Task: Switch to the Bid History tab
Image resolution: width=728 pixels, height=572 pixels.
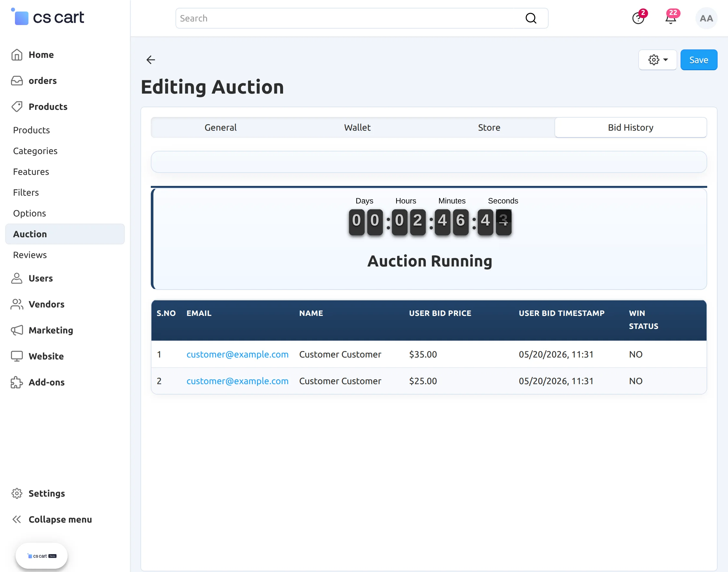Action: click(630, 128)
